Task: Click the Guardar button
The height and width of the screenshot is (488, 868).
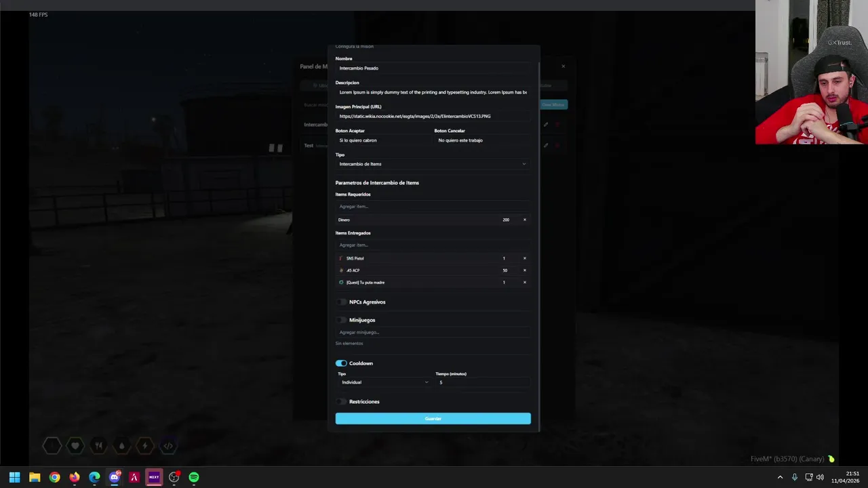Action: pyautogui.click(x=433, y=418)
